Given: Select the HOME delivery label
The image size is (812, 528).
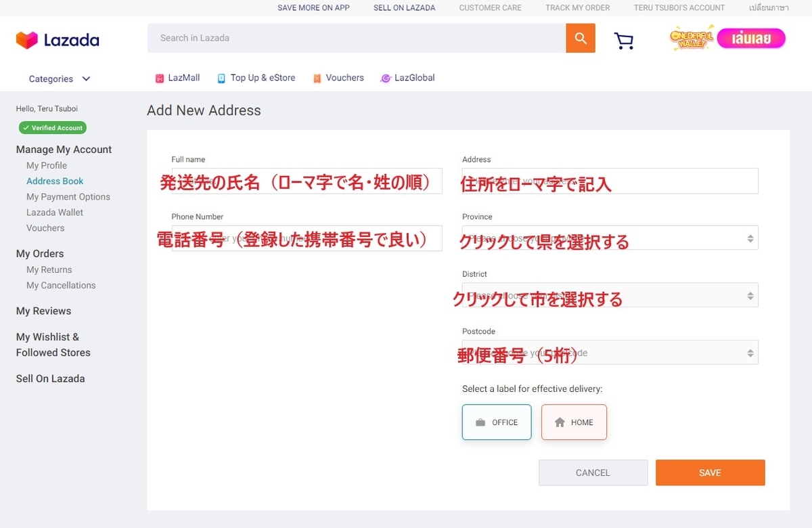Looking at the screenshot, I should pos(574,422).
